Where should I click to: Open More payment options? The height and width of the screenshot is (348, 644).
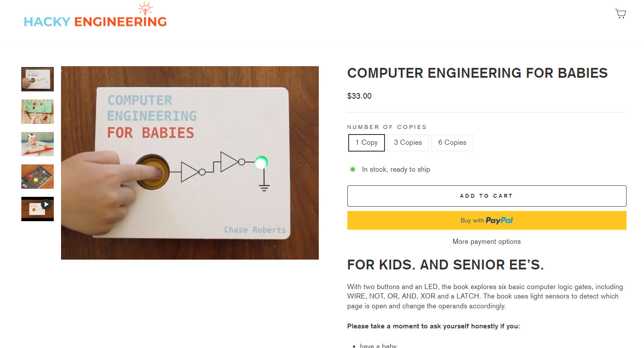(x=487, y=242)
